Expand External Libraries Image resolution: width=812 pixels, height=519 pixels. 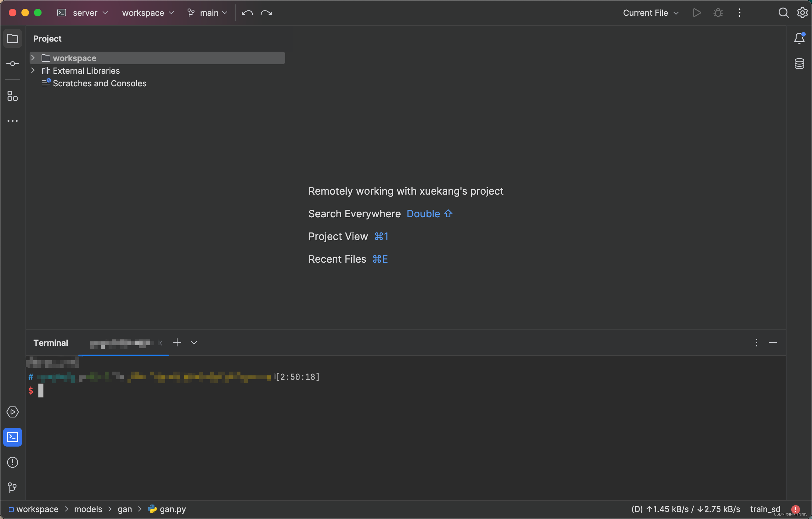pyautogui.click(x=33, y=71)
